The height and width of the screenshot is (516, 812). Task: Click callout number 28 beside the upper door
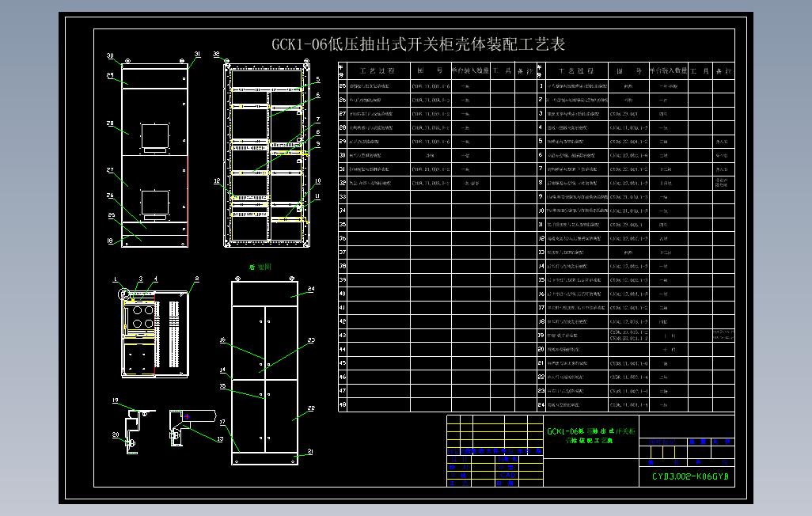tap(110, 123)
